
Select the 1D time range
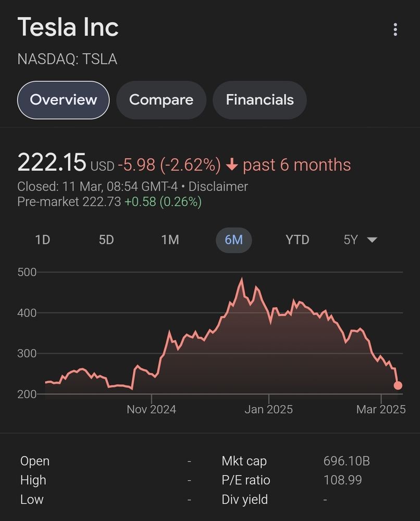click(x=42, y=240)
